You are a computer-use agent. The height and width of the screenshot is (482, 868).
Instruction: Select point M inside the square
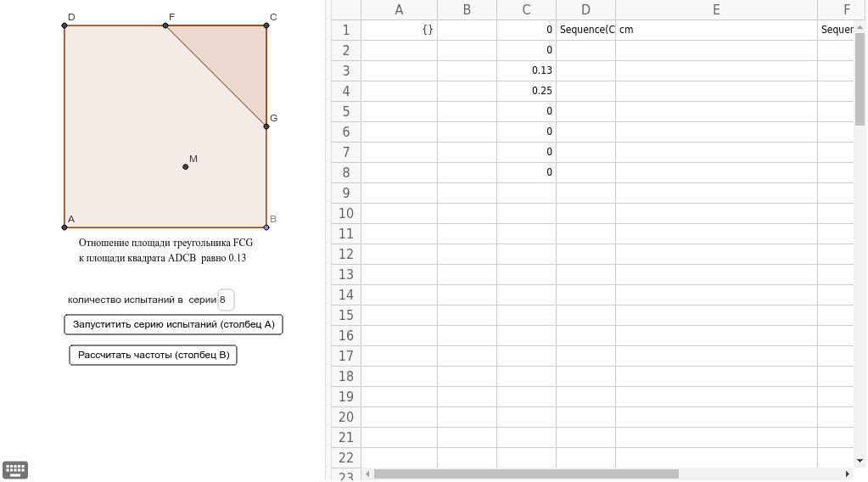pos(186,166)
